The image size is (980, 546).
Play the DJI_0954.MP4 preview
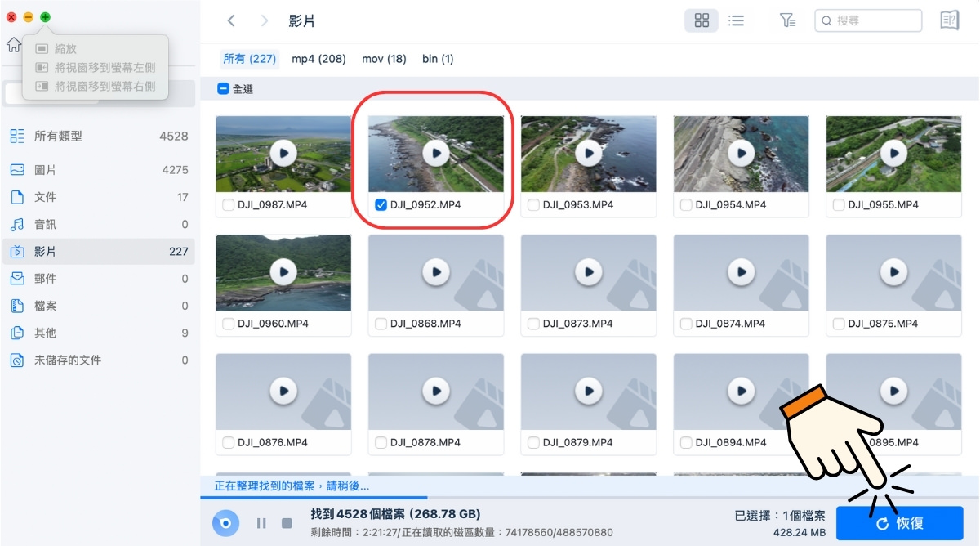click(x=741, y=153)
